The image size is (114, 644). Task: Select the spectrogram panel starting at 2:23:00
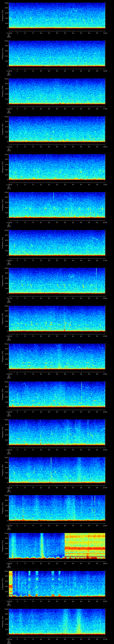click(57, 356)
